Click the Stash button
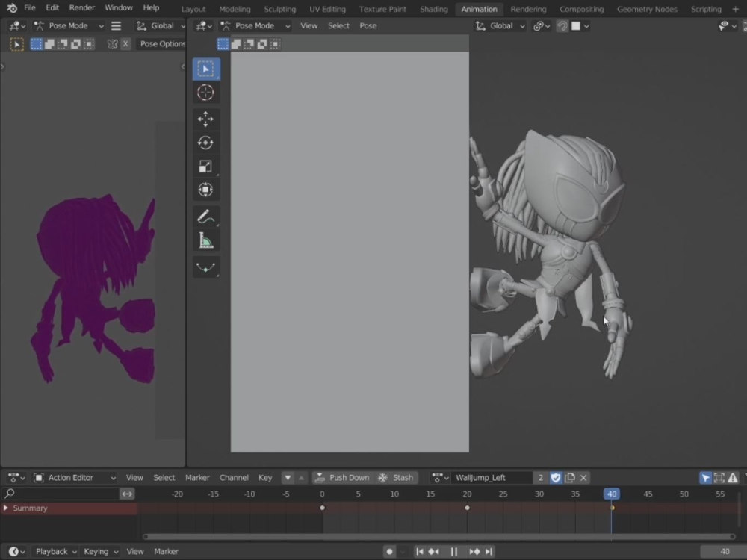Image resolution: width=747 pixels, height=560 pixels. (397, 477)
